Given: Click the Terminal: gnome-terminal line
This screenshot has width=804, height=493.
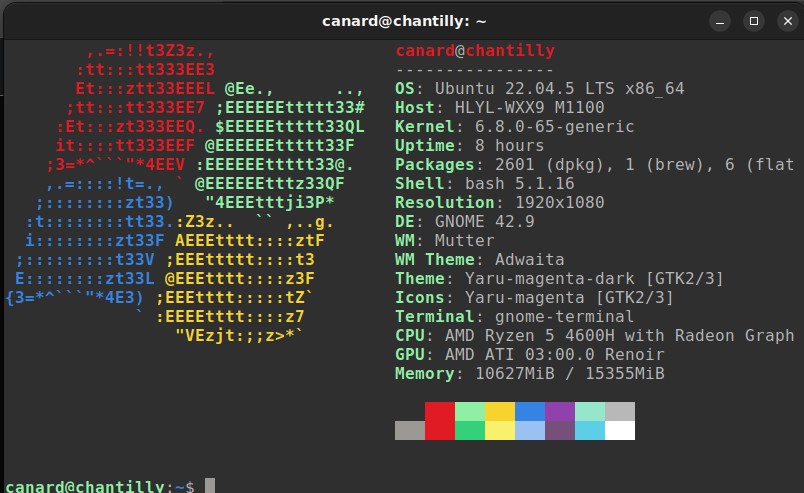Looking at the screenshot, I should pyautogui.click(x=515, y=316).
